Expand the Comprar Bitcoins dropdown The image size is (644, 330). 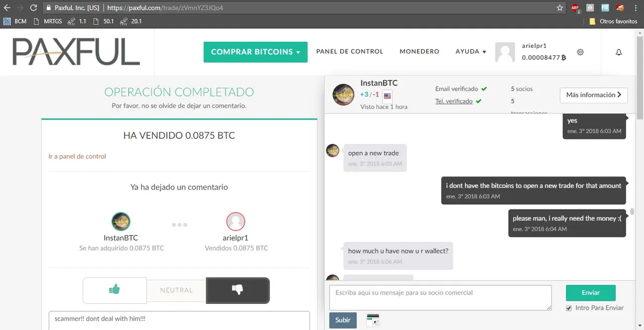click(x=256, y=52)
